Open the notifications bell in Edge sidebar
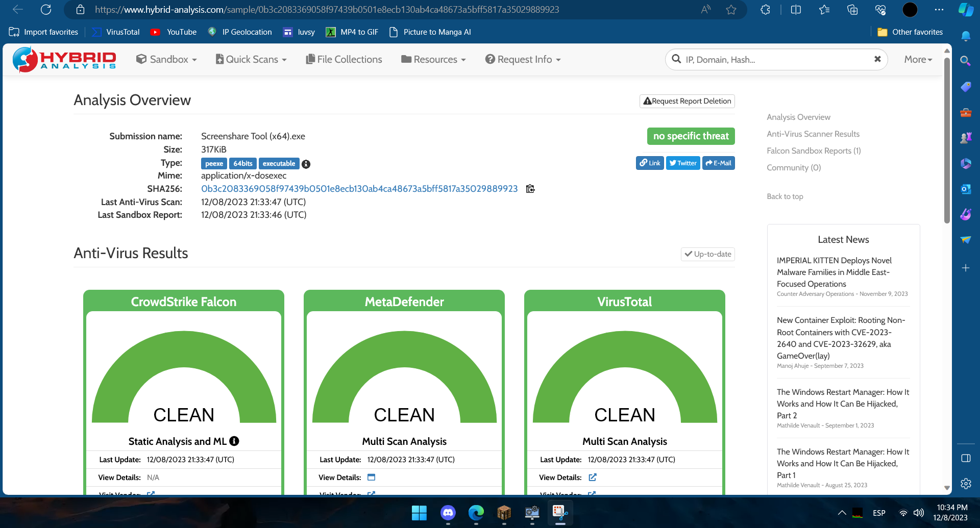The image size is (980, 528). tap(966, 36)
